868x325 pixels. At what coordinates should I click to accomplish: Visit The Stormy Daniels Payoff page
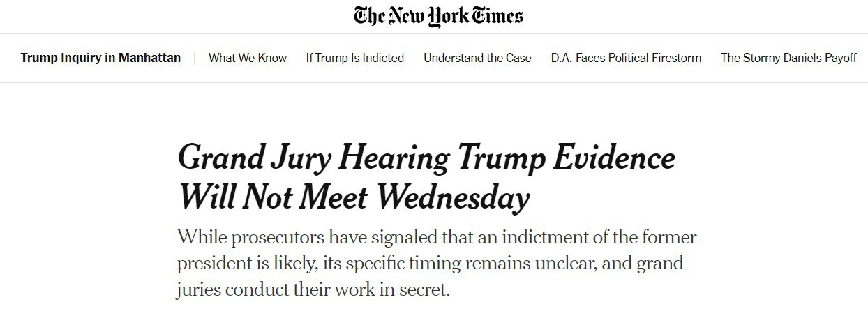click(x=788, y=58)
